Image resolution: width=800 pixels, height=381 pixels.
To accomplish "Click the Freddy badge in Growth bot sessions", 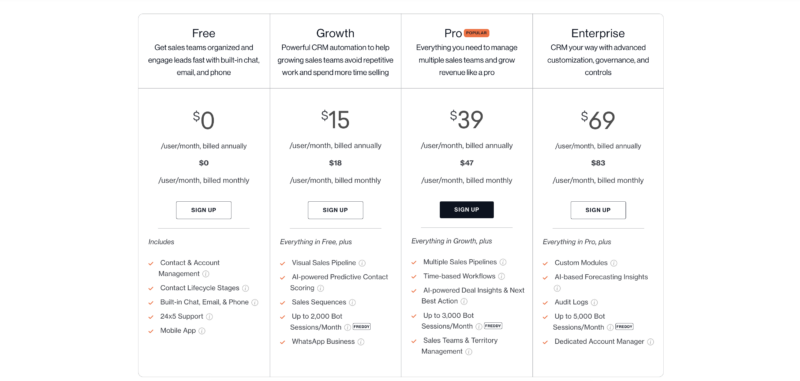I will [x=362, y=326].
